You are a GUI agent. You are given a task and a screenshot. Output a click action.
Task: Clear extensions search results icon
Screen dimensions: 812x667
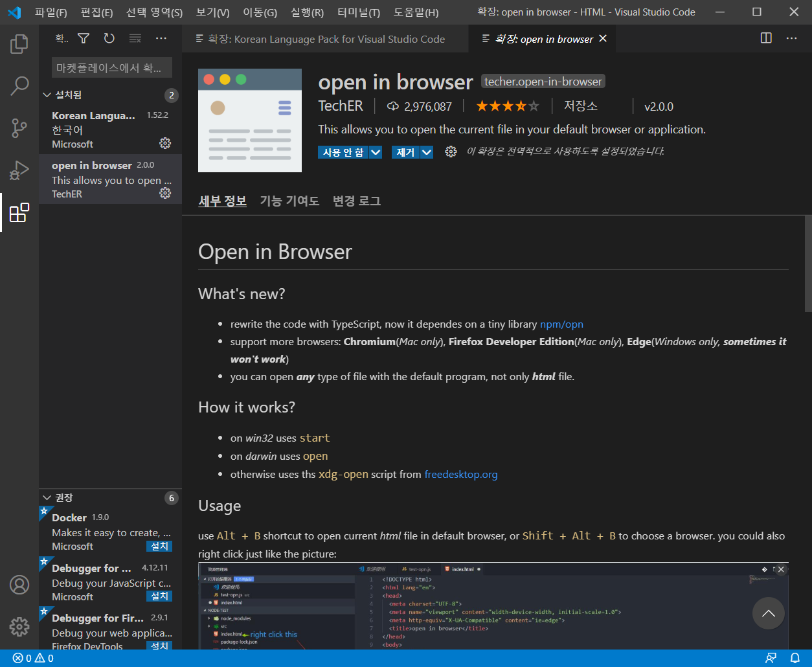click(135, 39)
